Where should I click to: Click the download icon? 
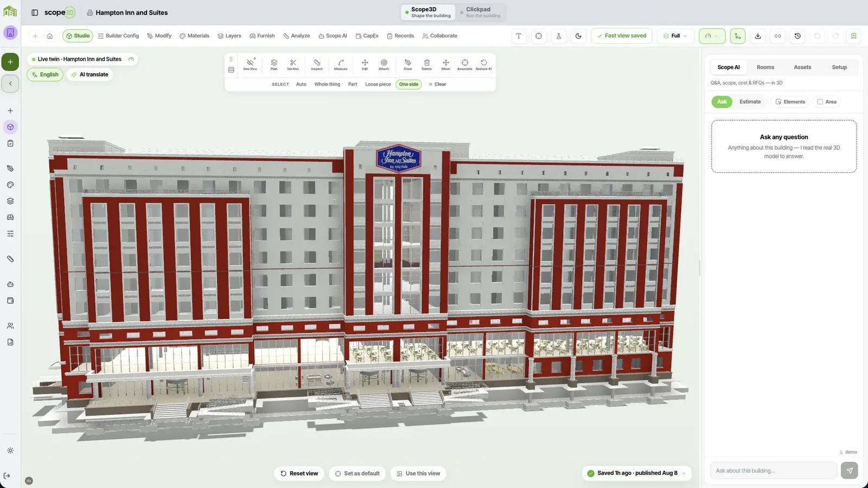click(758, 36)
